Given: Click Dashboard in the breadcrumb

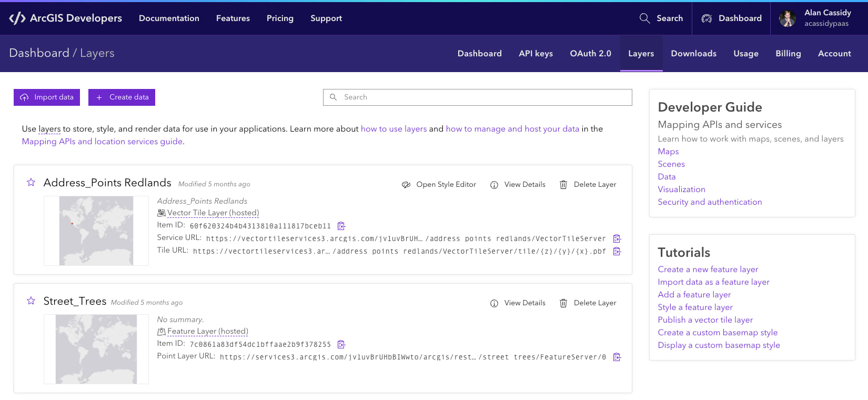Looking at the screenshot, I should click(x=39, y=53).
